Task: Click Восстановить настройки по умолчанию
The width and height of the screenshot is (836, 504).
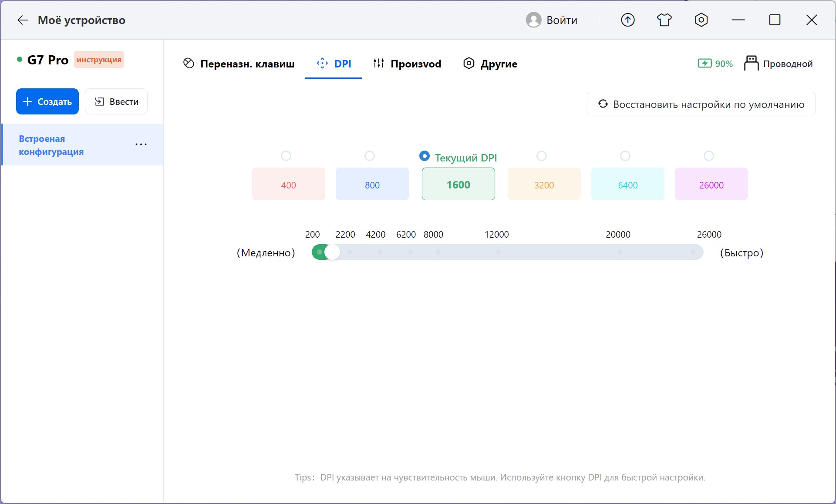Action: pos(701,104)
